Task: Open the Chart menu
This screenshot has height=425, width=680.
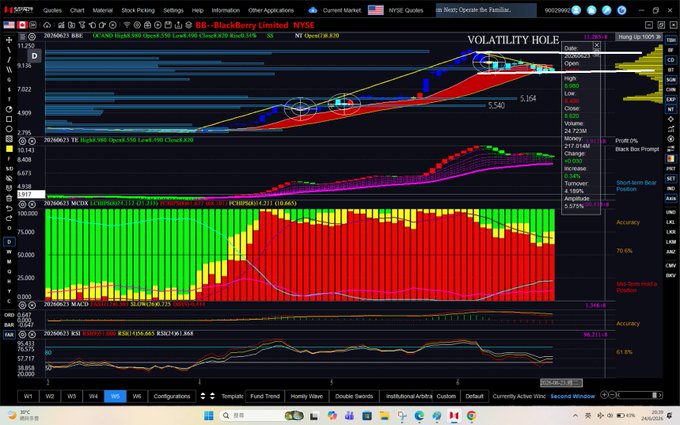Action: (77, 10)
